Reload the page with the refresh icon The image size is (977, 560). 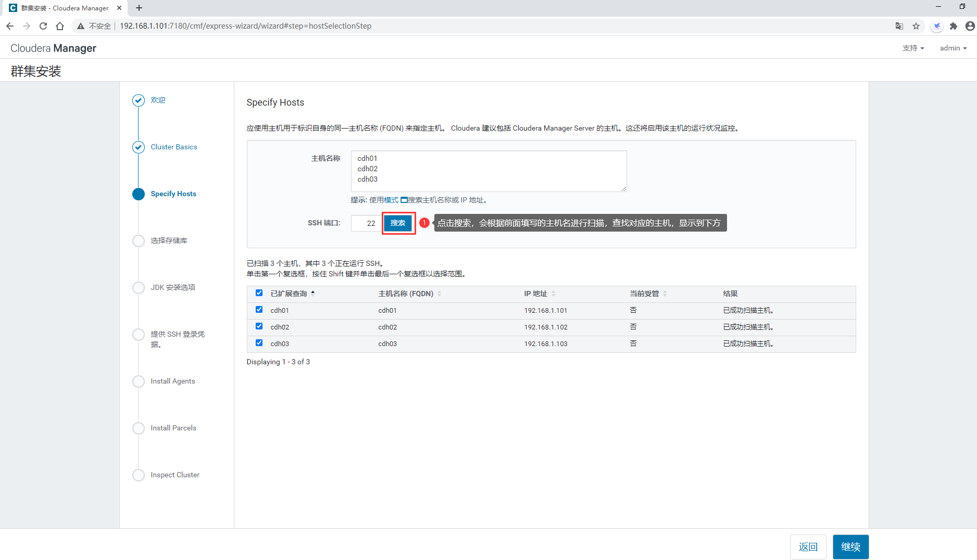click(x=43, y=26)
